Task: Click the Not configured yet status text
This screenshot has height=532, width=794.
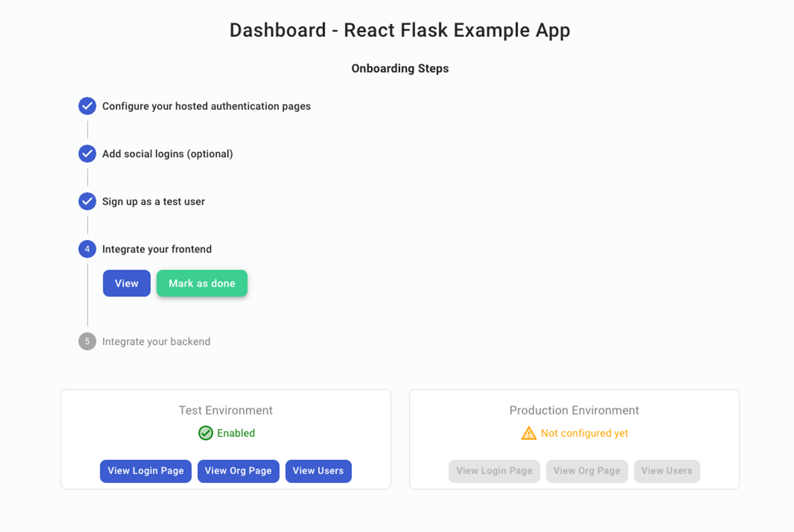Action: tap(584, 433)
